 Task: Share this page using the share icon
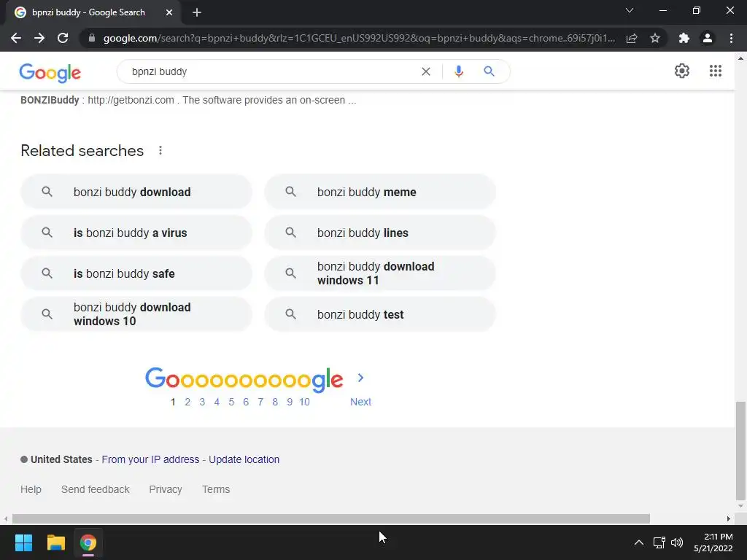(632, 38)
